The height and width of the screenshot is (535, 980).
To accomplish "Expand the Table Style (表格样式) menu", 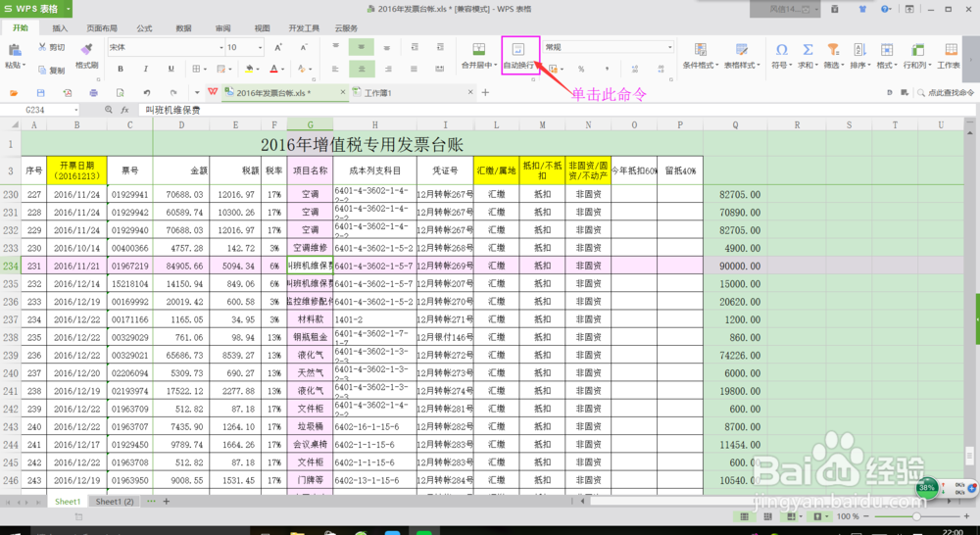I will pos(742,56).
